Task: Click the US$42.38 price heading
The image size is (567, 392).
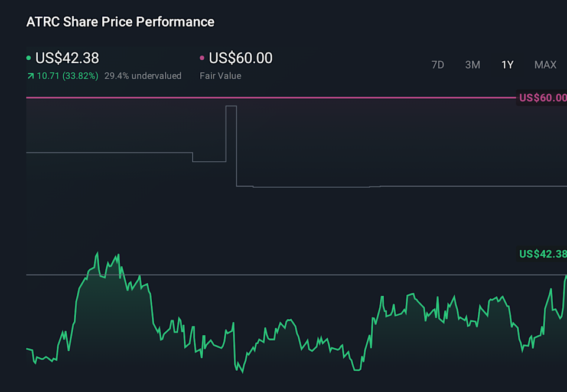Action: coord(67,58)
